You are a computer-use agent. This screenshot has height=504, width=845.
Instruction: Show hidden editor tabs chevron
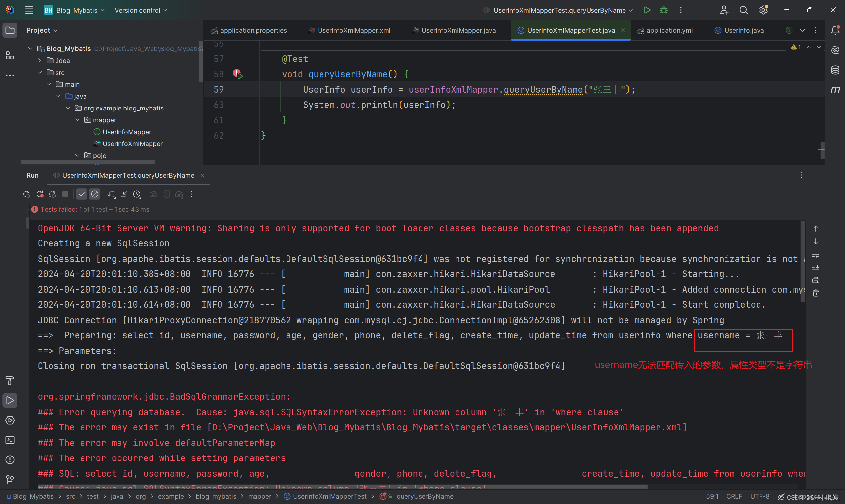[x=802, y=30]
